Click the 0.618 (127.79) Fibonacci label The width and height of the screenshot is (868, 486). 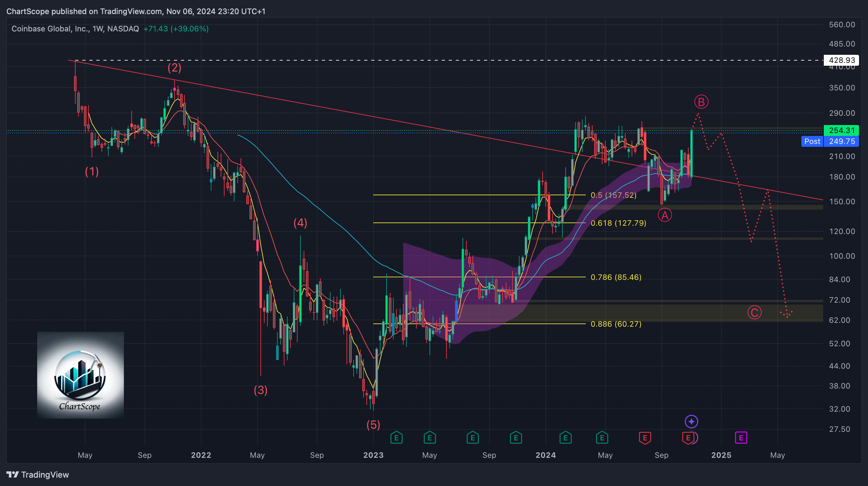coord(618,223)
